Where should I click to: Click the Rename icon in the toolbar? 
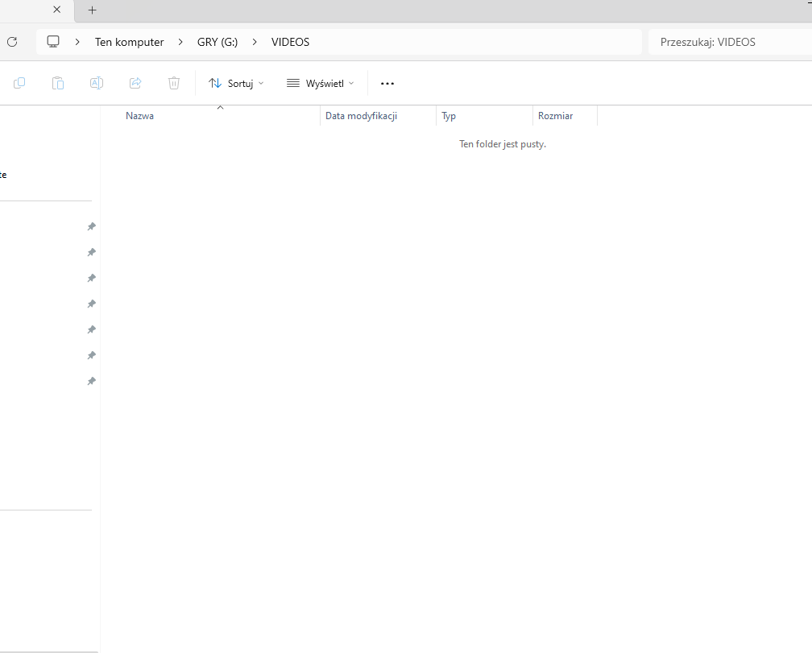tap(97, 83)
